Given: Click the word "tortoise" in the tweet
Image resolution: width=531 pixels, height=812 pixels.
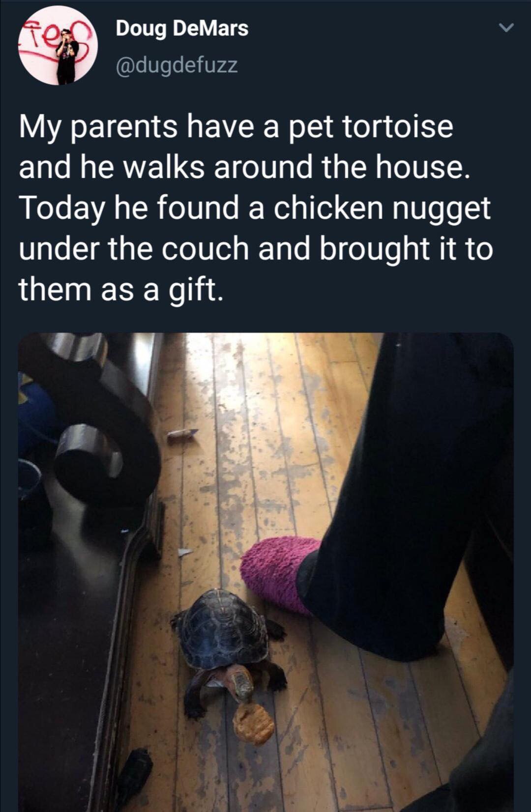Looking at the screenshot, I should tap(397, 126).
